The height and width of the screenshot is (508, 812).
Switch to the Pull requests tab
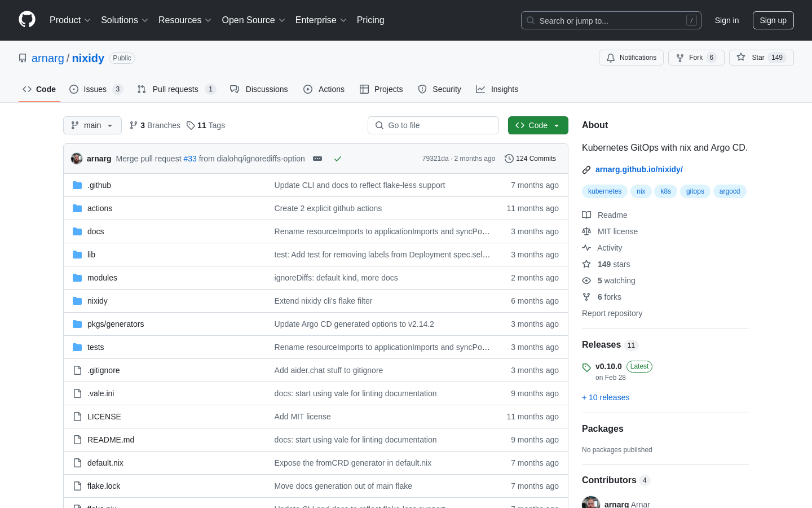click(x=176, y=89)
